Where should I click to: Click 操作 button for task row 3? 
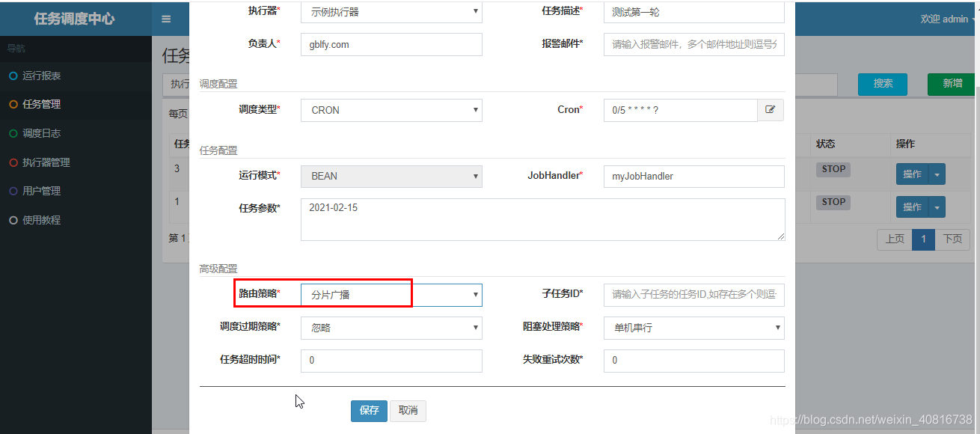coord(913,174)
